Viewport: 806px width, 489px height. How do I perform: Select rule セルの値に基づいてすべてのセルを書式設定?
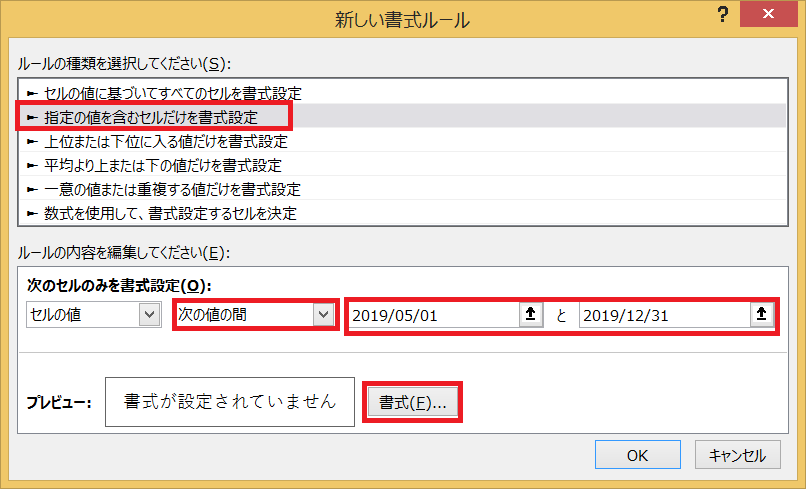(x=402, y=93)
